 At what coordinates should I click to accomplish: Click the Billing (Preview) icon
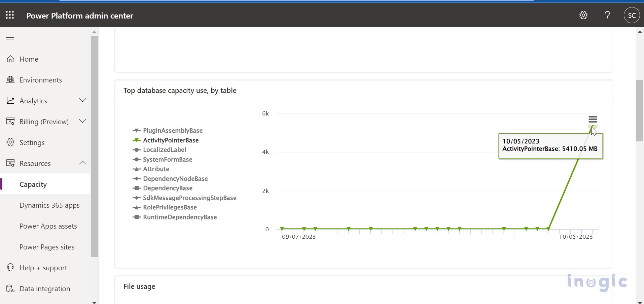[10, 122]
